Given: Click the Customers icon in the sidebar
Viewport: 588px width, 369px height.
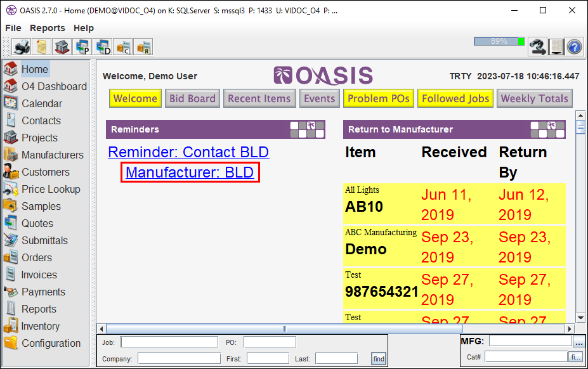Looking at the screenshot, I should [x=11, y=172].
